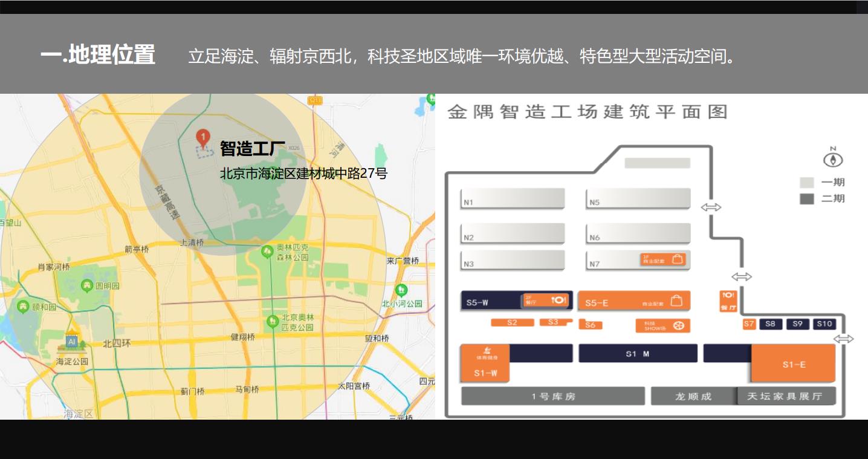
Task: Click the 太阳宫桥 label on the map
Action: 354,386
